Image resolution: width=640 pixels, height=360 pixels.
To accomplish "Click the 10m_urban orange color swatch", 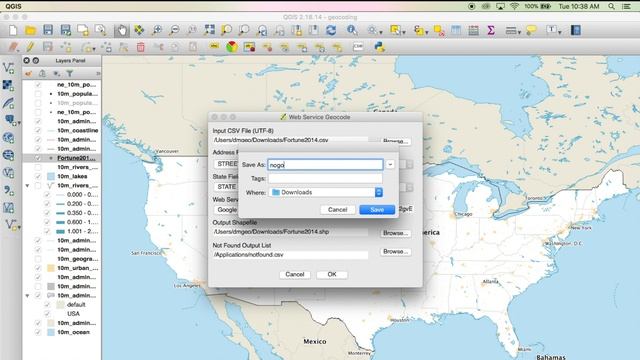I will 51,268.
